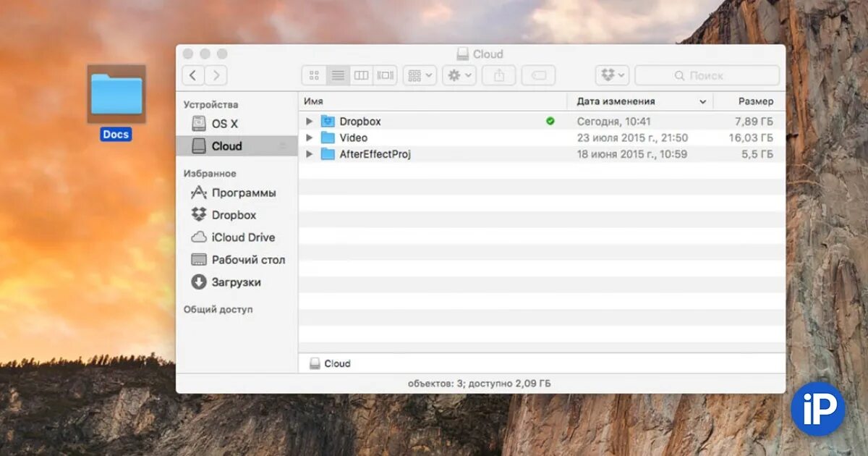Click the size value 7,89 ГБ
Viewport: 868px width, 456px height.
coord(754,122)
